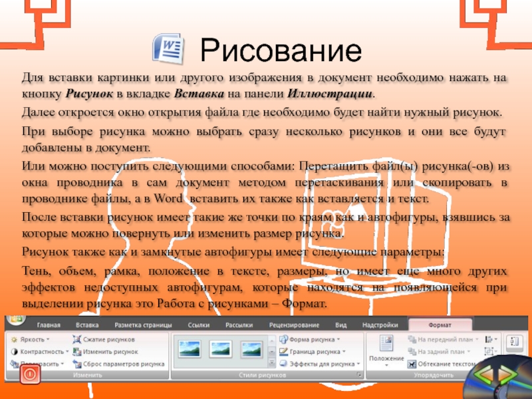This screenshot has width=532, height=399.
Task: Click Сброс параметров рисунка reset button
Action: 118,364
